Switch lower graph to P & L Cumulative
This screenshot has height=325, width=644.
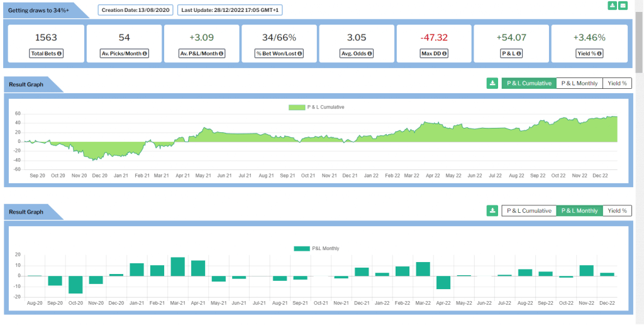click(x=529, y=211)
